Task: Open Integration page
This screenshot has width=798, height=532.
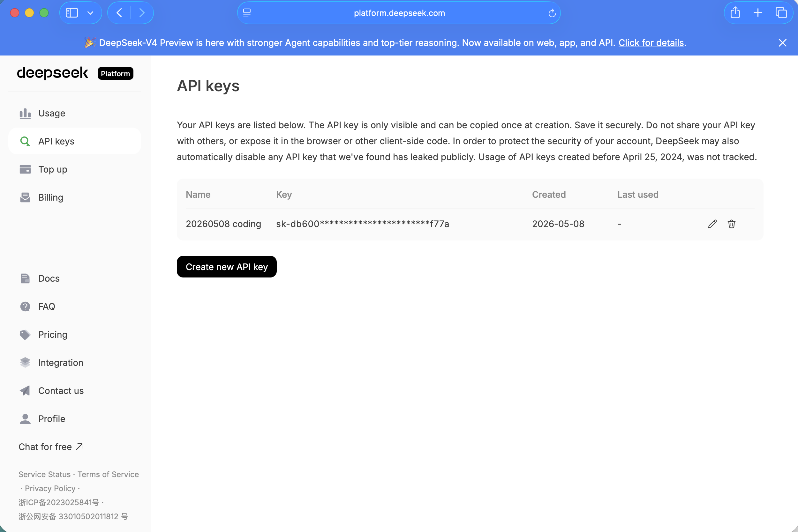Action: 74,363
